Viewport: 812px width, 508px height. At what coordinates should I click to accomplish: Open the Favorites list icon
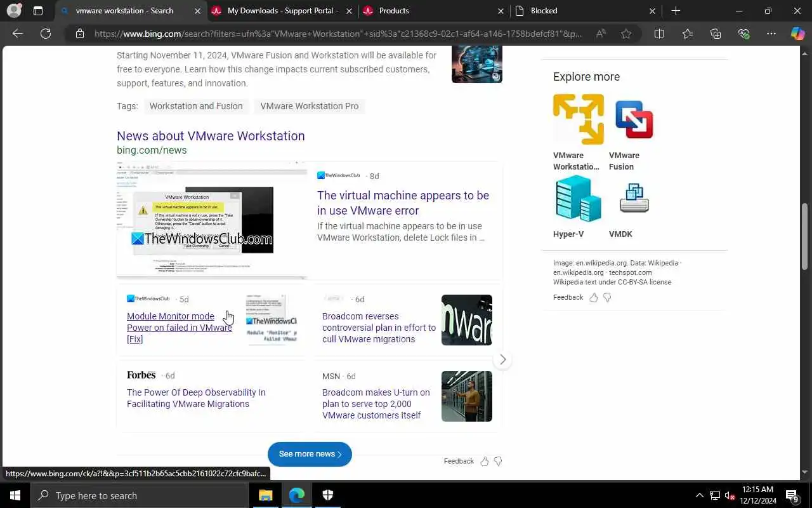tap(688, 34)
